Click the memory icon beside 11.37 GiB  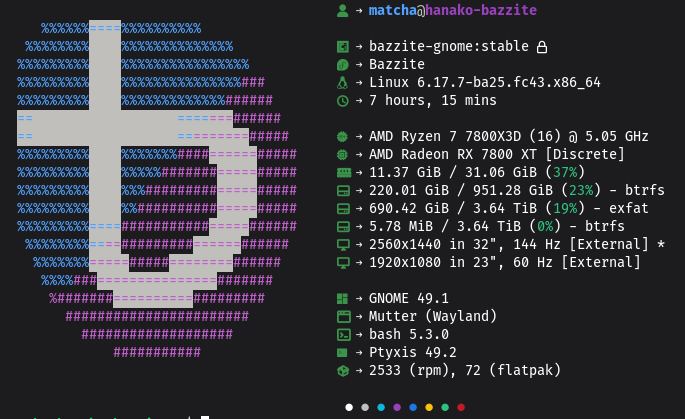coord(344,173)
